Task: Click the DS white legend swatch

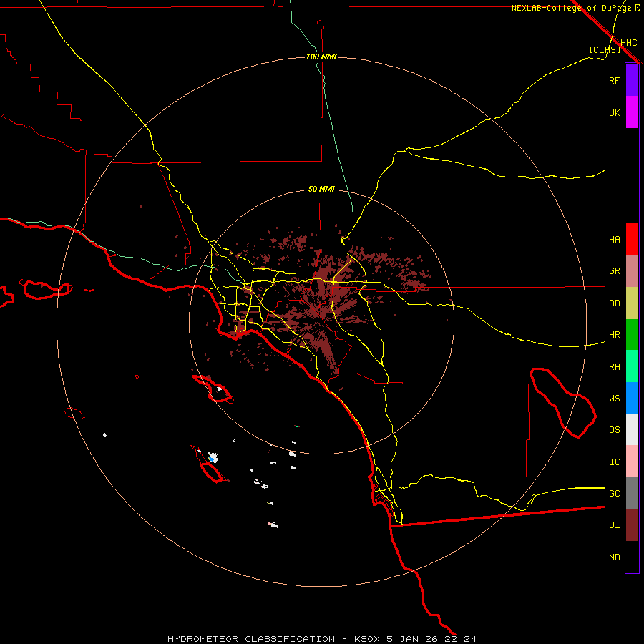Action: 632,429
